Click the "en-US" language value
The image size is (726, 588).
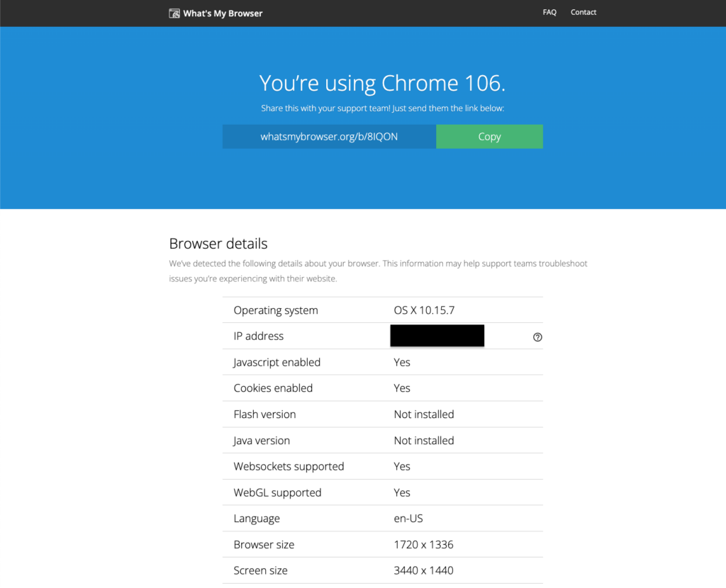[408, 519]
